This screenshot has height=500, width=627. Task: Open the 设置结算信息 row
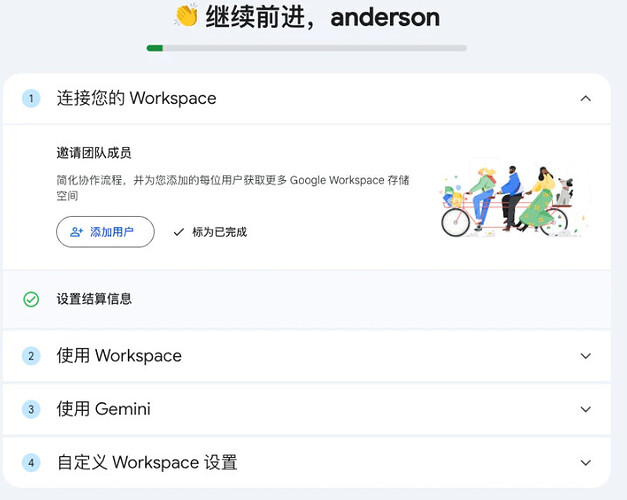point(307,299)
